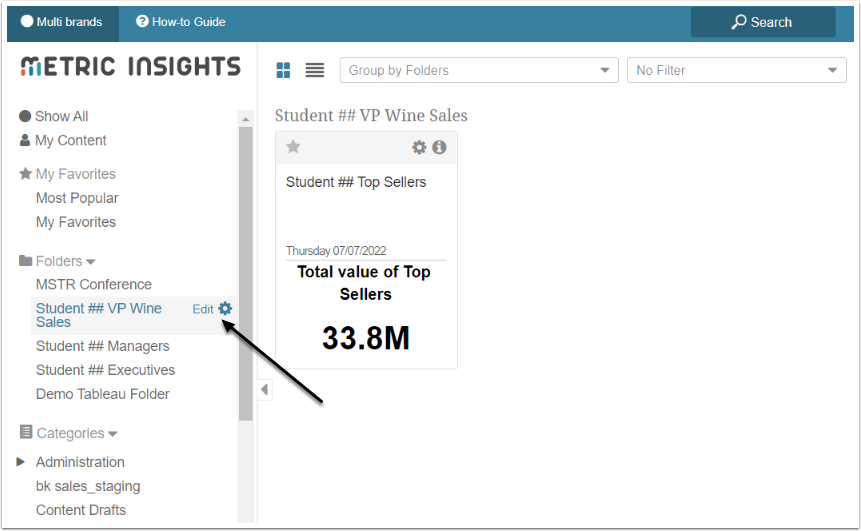
Task: Select Show All in sidebar
Action: 61,116
